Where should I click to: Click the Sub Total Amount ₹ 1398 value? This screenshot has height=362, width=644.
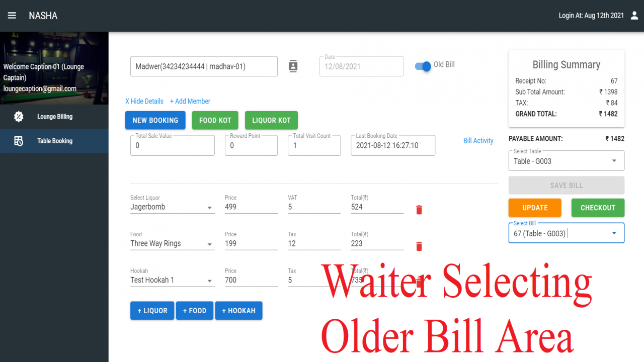pos(608,92)
